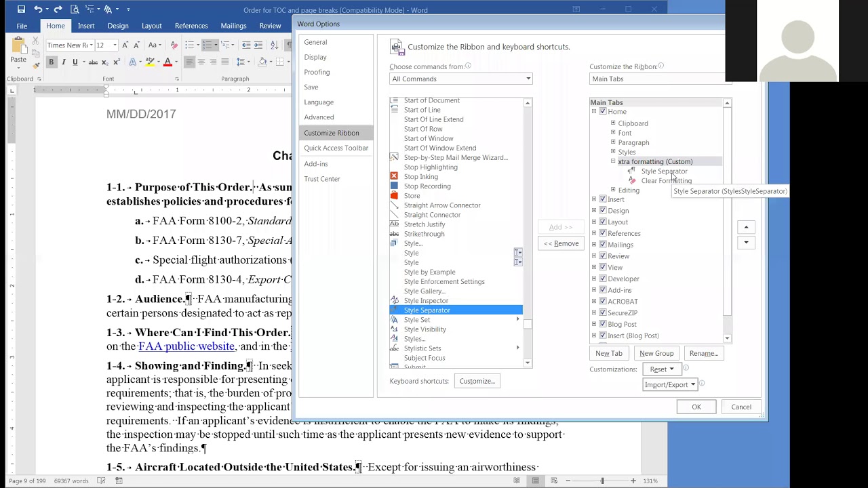Apply superscript formatting
868x488 pixels.
tap(117, 62)
